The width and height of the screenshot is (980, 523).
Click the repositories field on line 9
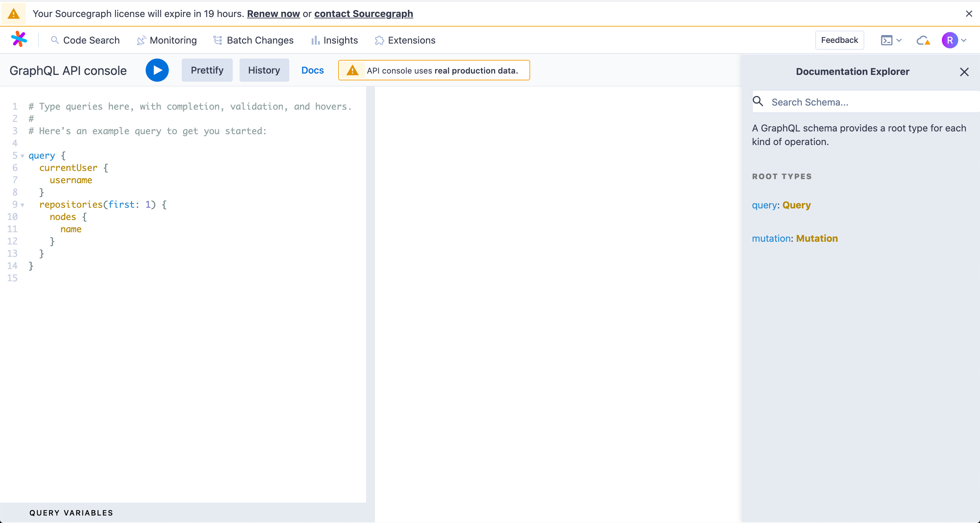pos(71,205)
